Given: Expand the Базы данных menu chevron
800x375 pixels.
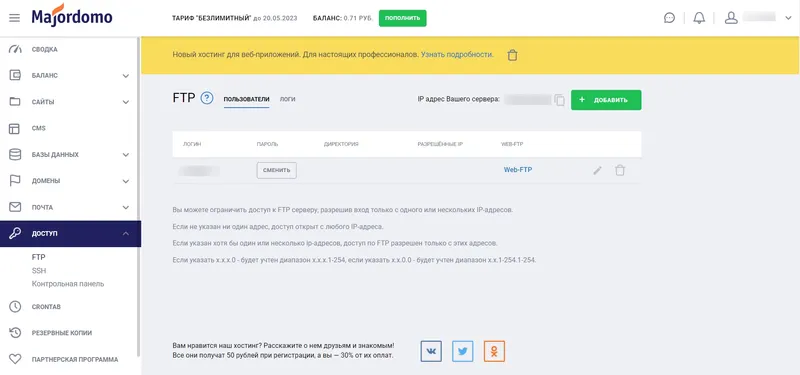Looking at the screenshot, I should [x=126, y=155].
